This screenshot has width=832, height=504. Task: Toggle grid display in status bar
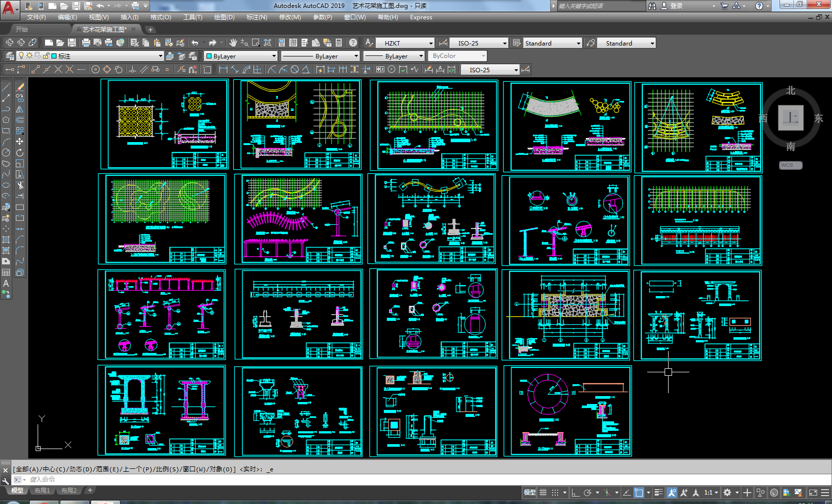543,493
